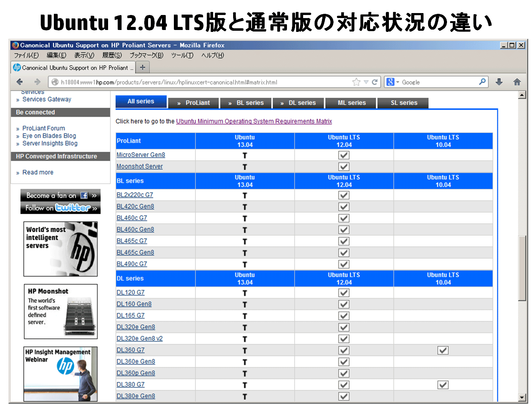The width and height of the screenshot is (532, 404).
Task: Select the ProLiant tab
Action: tap(193, 103)
